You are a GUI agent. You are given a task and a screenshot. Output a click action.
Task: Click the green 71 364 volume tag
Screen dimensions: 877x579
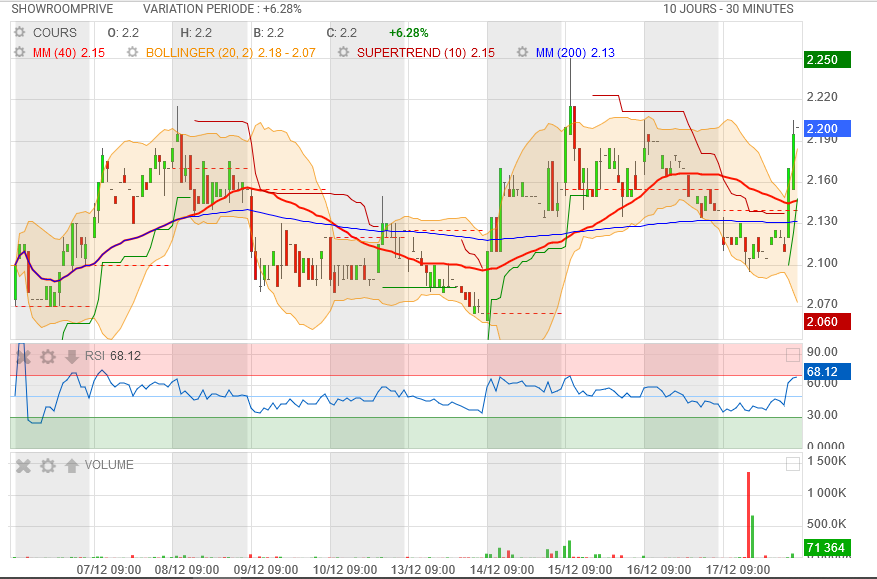(827, 548)
